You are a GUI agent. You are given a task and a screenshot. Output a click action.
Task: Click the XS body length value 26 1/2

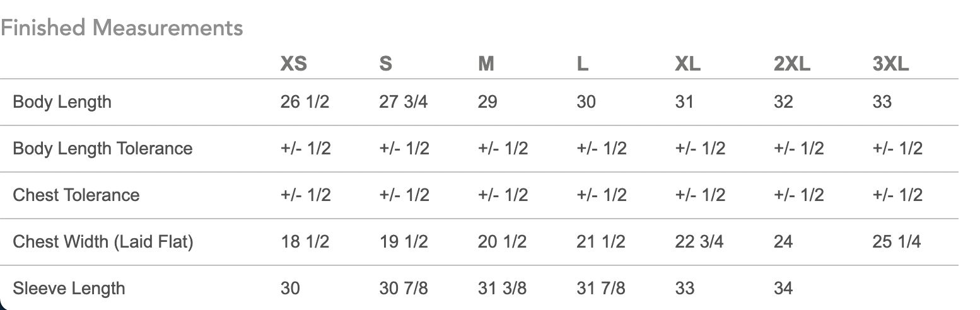[x=305, y=102]
